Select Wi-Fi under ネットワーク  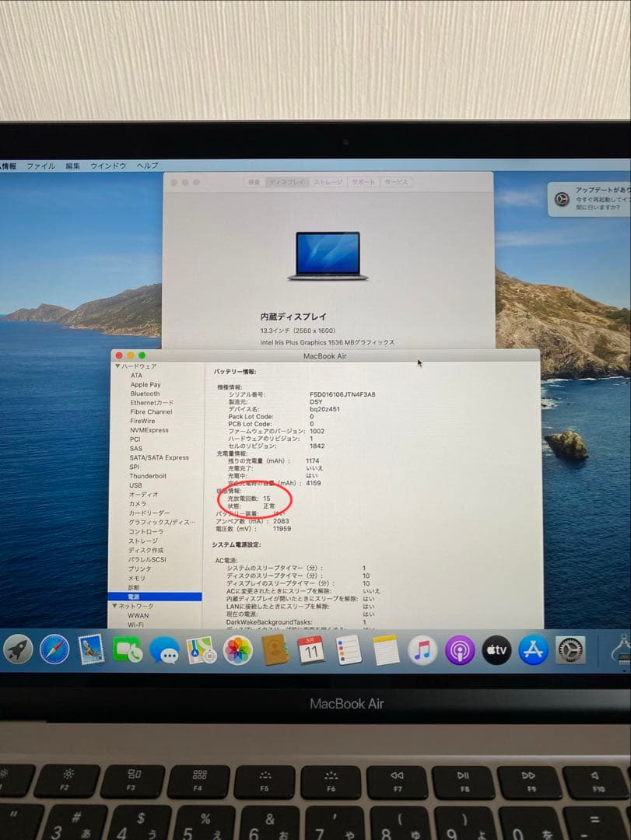(x=135, y=625)
